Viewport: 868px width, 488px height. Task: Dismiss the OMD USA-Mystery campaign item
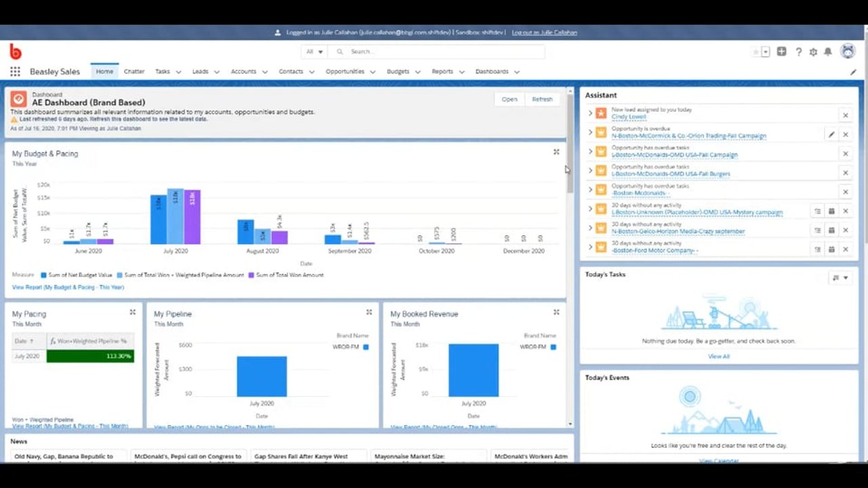(x=846, y=211)
